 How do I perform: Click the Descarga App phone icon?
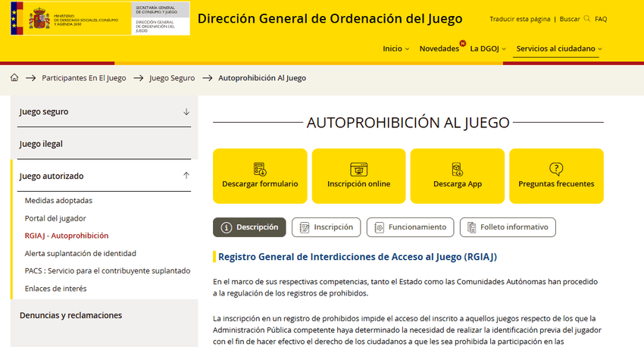click(x=457, y=169)
